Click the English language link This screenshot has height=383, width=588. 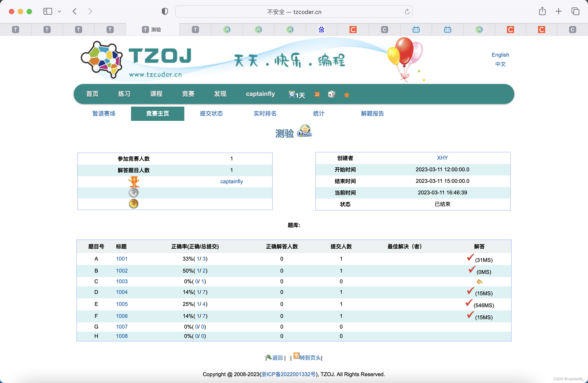[500, 55]
